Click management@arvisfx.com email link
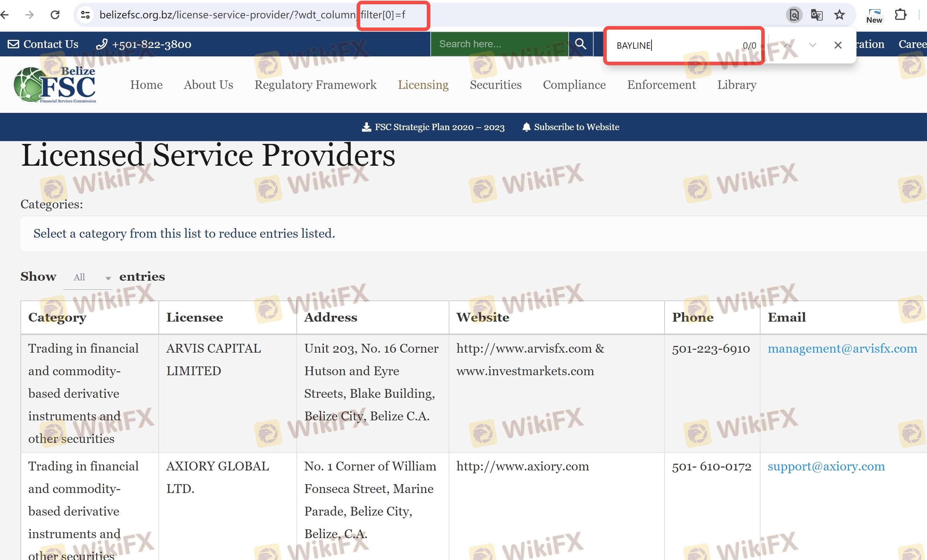 [x=842, y=349]
